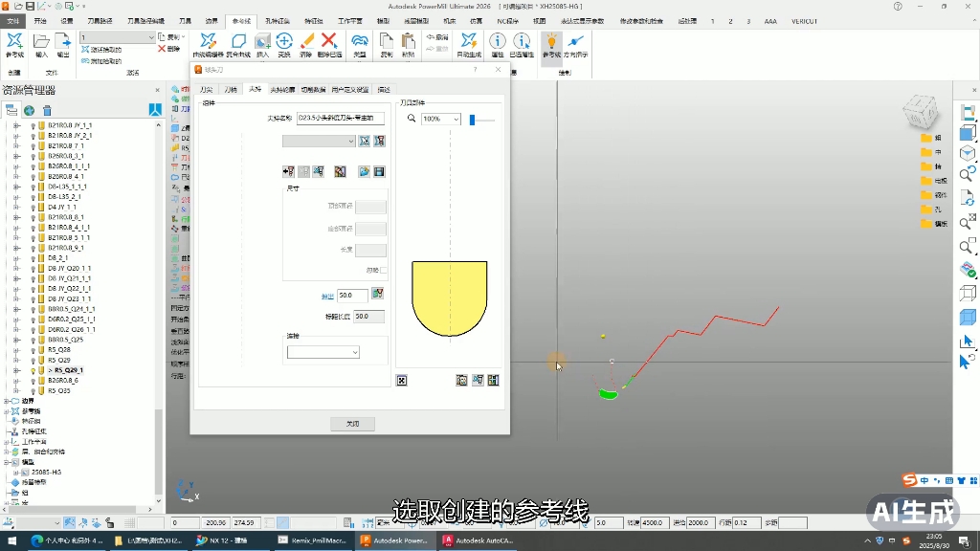Expand the B21R0.8 JY_2_1 tree node
The image size is (980, 551).
[16, 136]
